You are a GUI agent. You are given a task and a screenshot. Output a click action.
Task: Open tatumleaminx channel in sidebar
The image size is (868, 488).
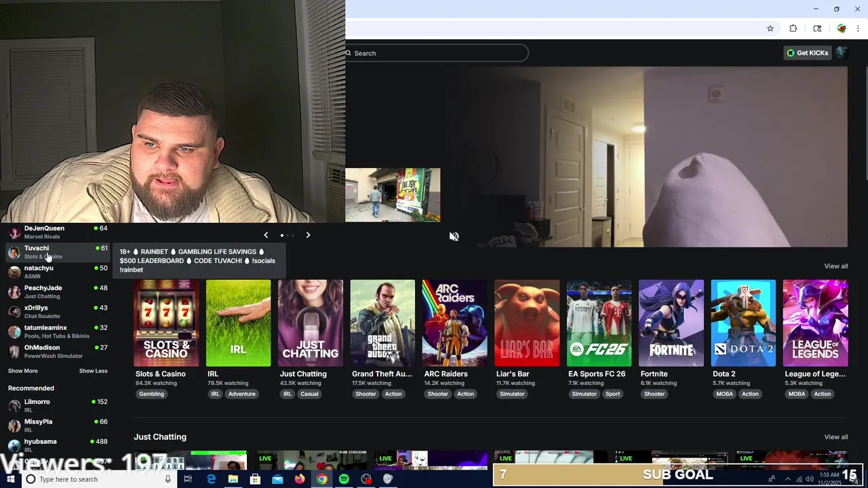click(58, 331)
